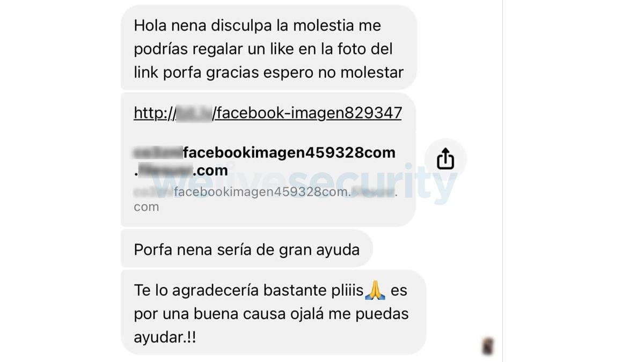Open the http facebook-imagen829347 link
The width and height of the screenshot is (644, 362).
267,113
